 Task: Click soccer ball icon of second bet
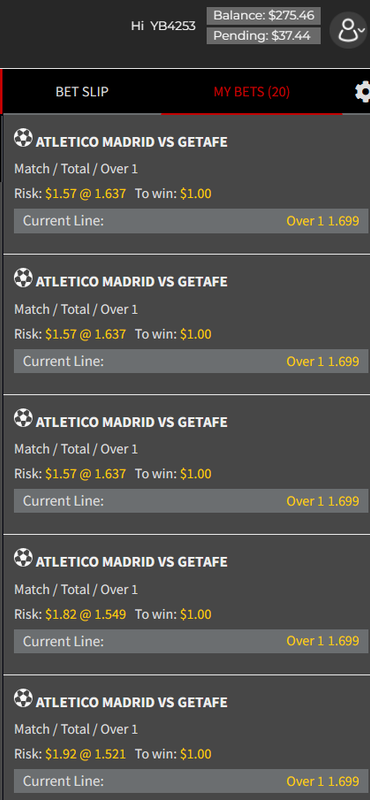coord(23,278)
